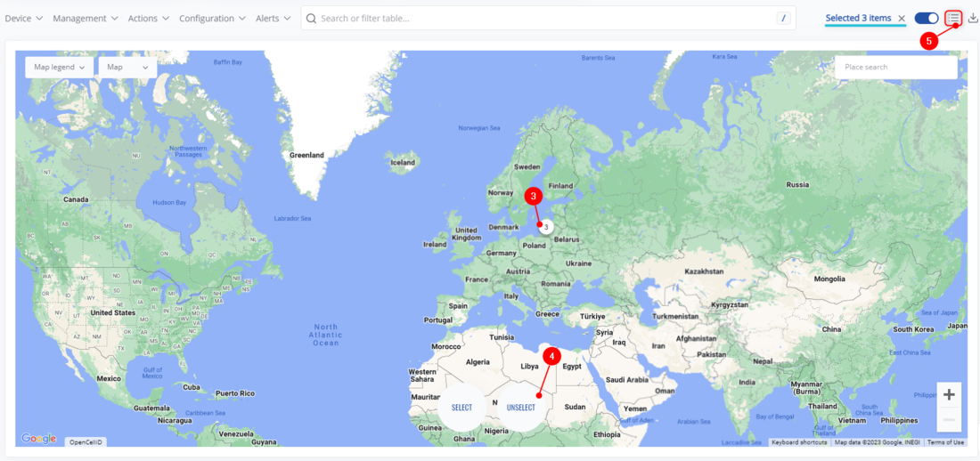The width and height of the screenshot is (980, 461).
Task: Clear selection with the X icon
Action: click(x=902, y=19)
